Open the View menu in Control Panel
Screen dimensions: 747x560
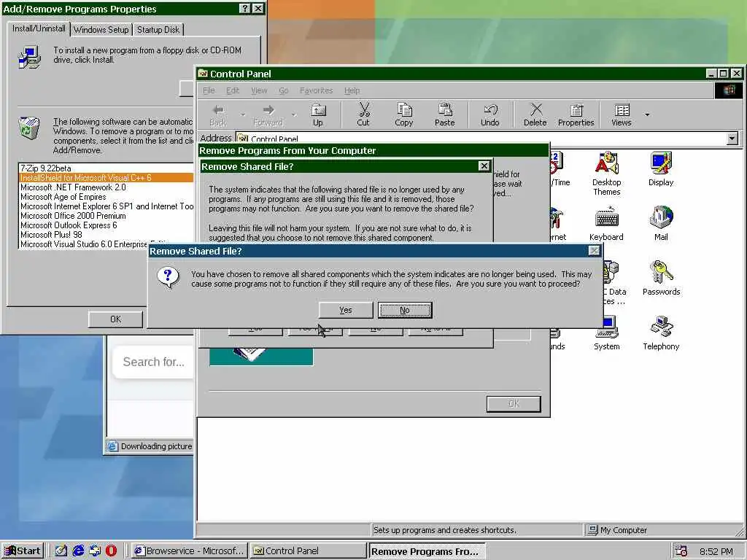pos(259,90)
